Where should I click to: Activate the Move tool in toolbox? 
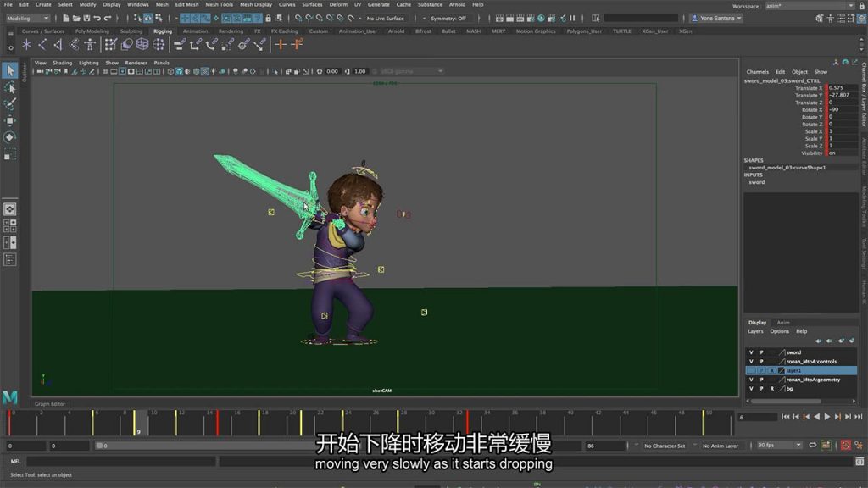click(10, 120)
